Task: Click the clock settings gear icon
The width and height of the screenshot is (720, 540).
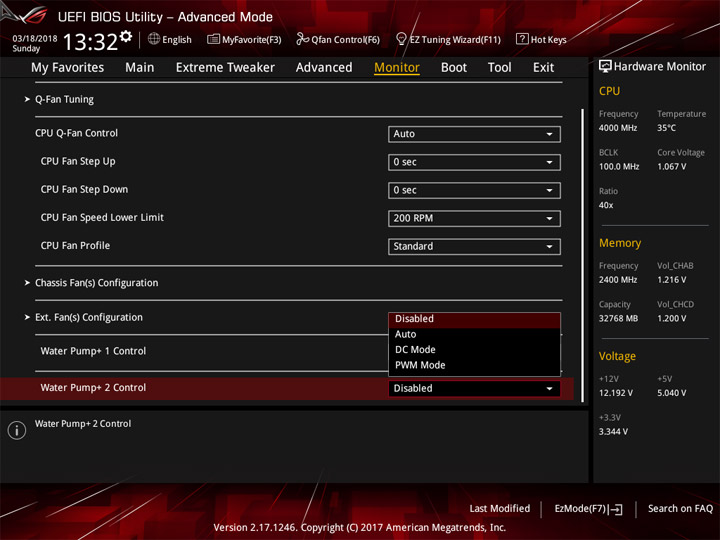Action: (x=126, y=36)
